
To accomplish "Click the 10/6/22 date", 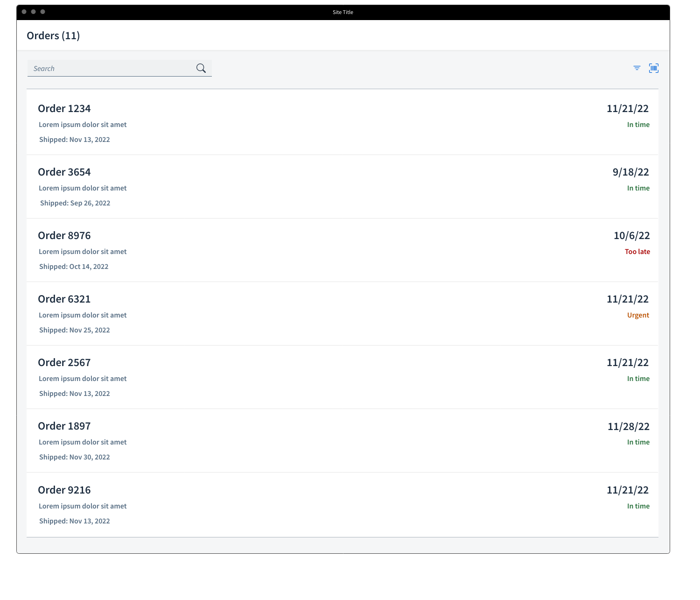I will [x=632, y=236].
